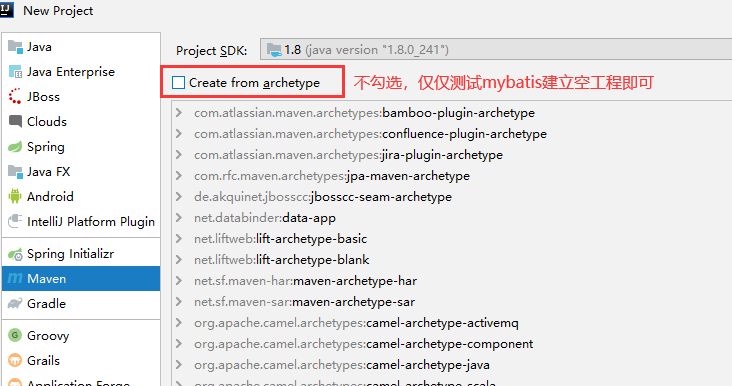Enable Create from archetype checkbox
Screen dimensions: 732x386
click(x=178, y=83)
